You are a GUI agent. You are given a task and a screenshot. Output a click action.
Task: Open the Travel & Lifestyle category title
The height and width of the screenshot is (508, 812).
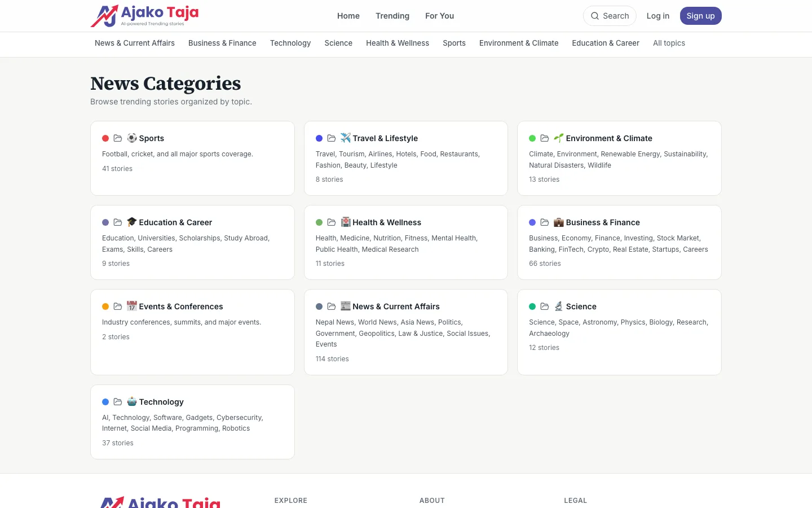(385, 138)
